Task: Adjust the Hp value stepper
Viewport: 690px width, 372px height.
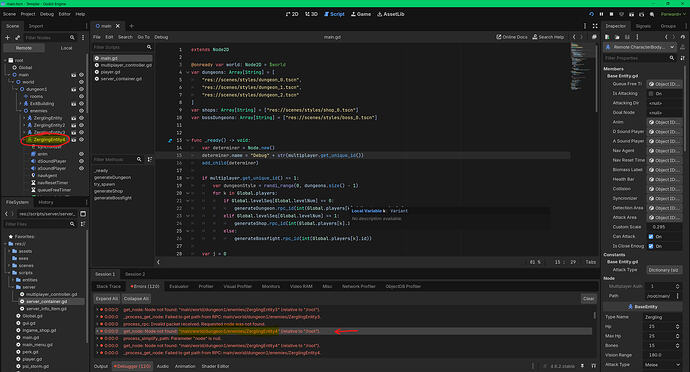Action: (677, 326)
